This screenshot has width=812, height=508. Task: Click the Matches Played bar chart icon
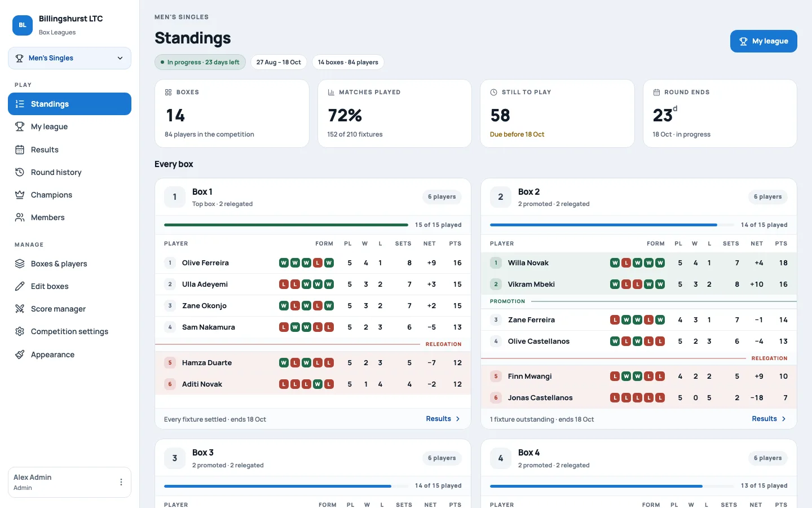pyautogui.click(x=331, y=92)
